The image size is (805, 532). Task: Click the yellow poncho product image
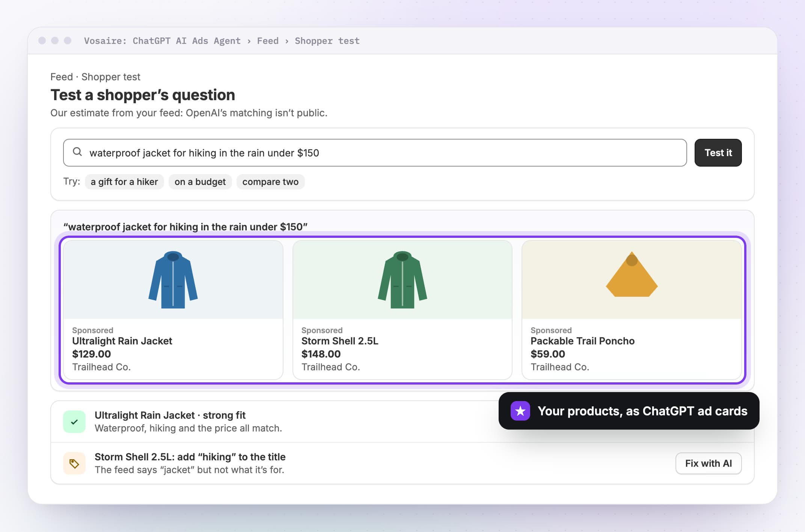coord(632,274)
